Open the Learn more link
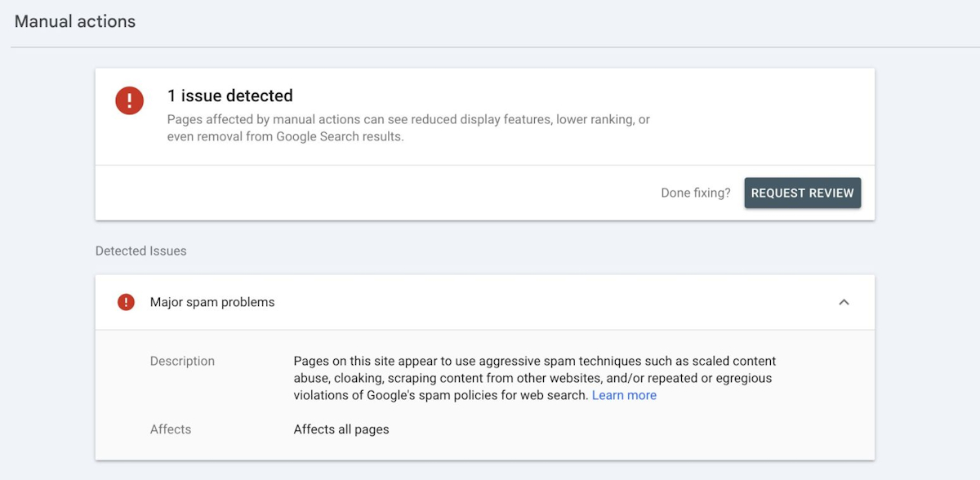Image resolution: width=980 pixels, height=480 pixels. click(x=624, y=395)
